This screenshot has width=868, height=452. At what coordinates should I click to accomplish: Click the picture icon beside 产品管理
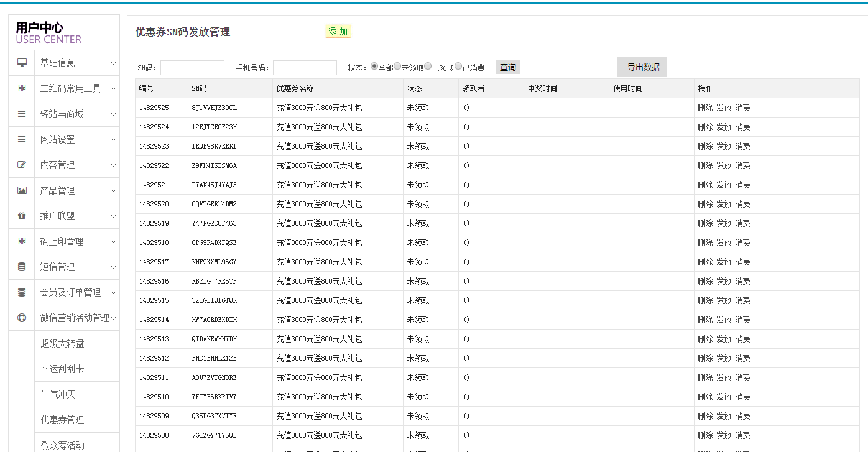22,190
